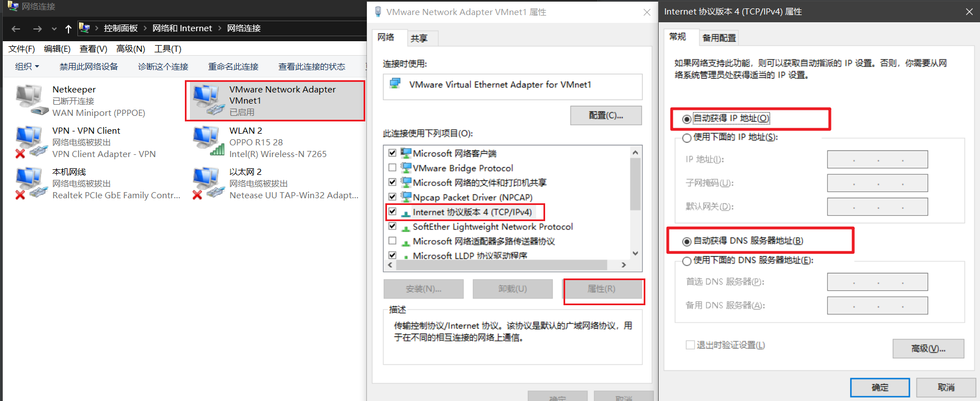Open the 高级(V)... settings button
The height and width of the screenshot is (401, 980).
point(928,349)
